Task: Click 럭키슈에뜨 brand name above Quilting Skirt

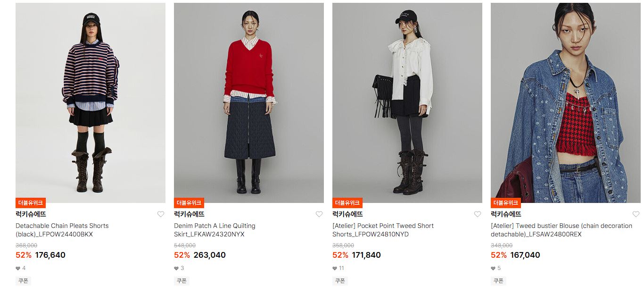Action: click(189, 214)
